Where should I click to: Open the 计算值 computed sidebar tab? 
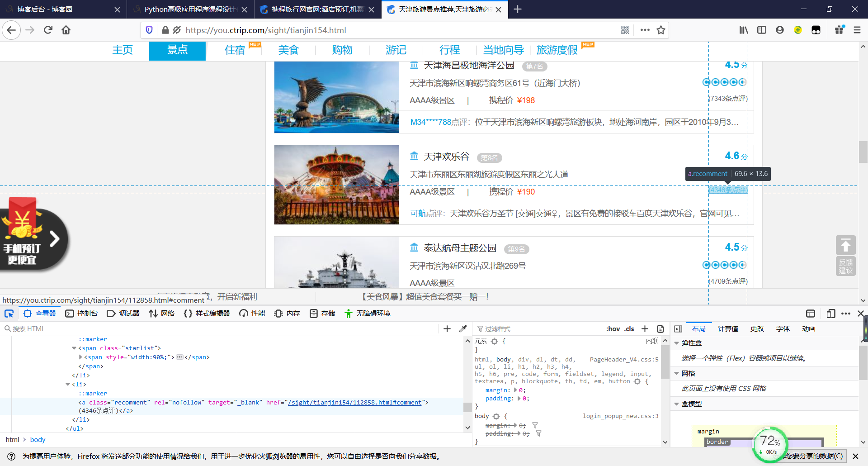pyautogui.click(x=728, y=329)
